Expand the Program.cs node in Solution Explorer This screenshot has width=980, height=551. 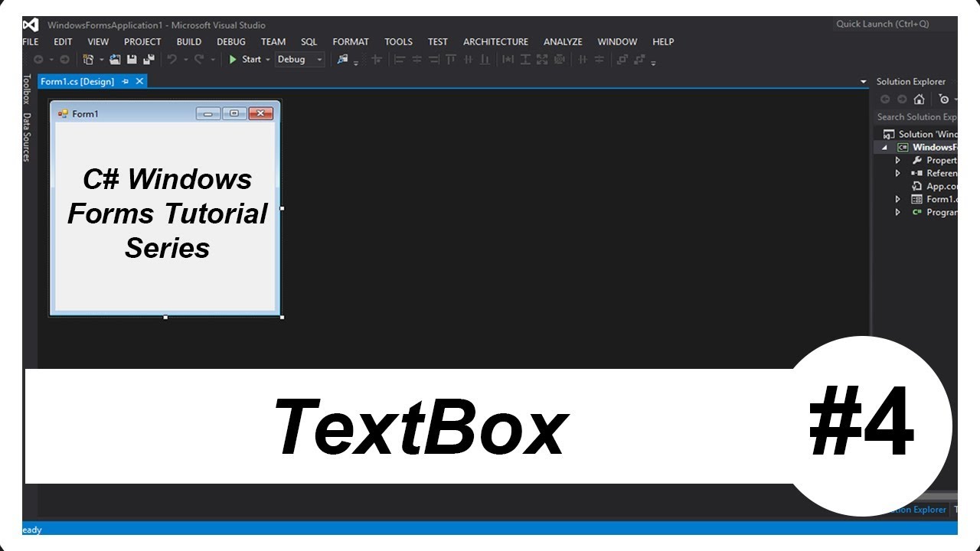click(898, 213)
